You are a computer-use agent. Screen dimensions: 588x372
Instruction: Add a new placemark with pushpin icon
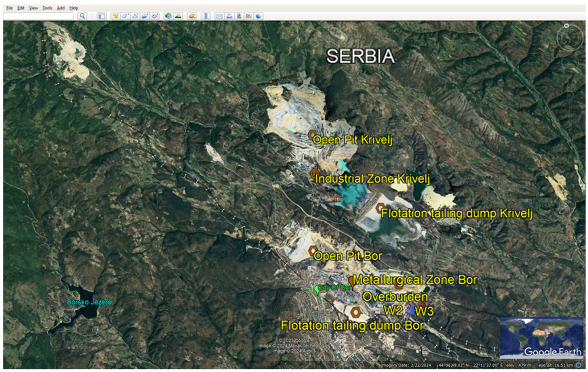[x=115, y=16]
